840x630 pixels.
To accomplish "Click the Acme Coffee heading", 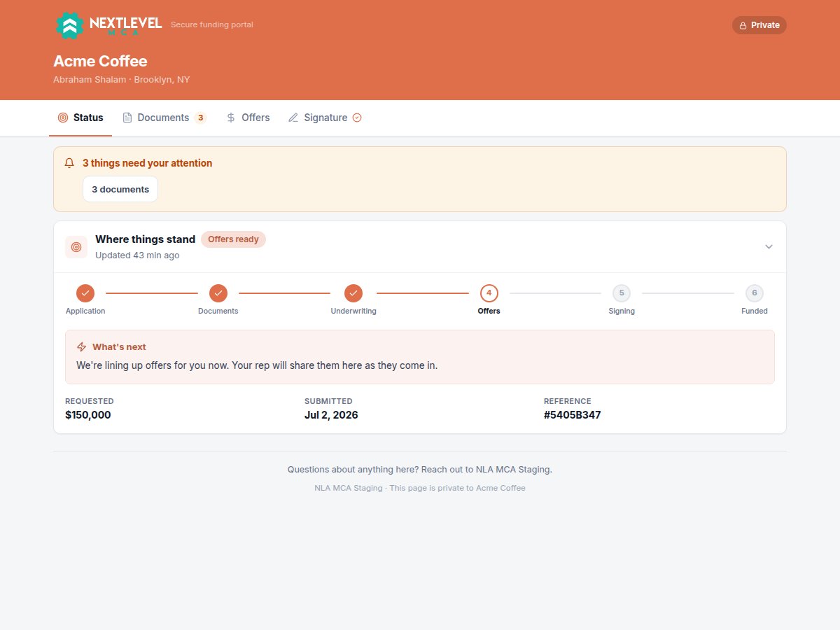I will (100, 61).
